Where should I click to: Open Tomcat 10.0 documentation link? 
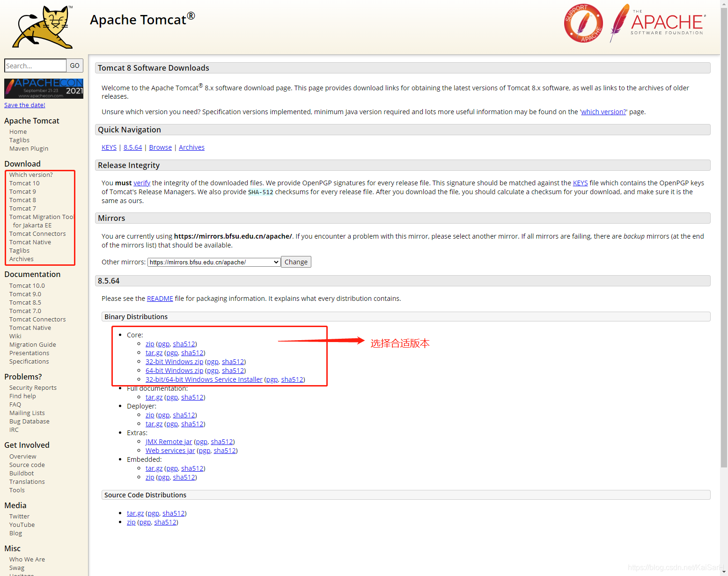[x=27, y=285]
